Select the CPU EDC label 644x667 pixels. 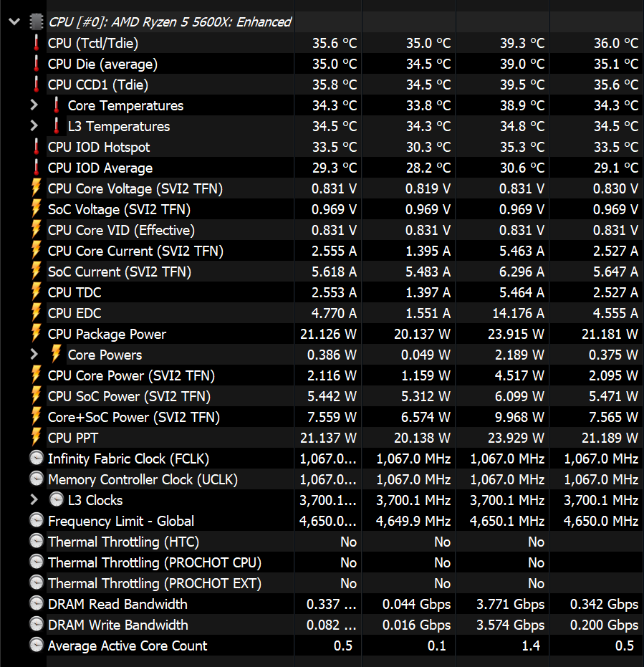point(75,314)
